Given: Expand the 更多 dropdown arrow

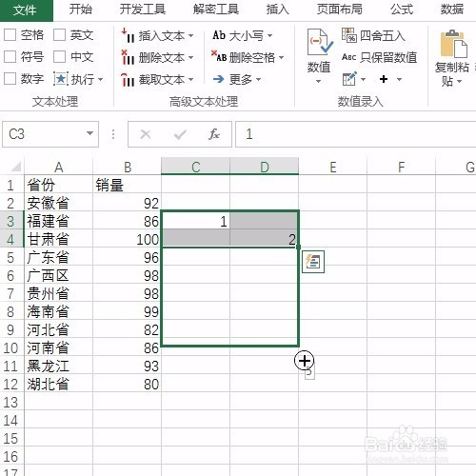Looking at the screenshot, I should (x=258, y=79).
